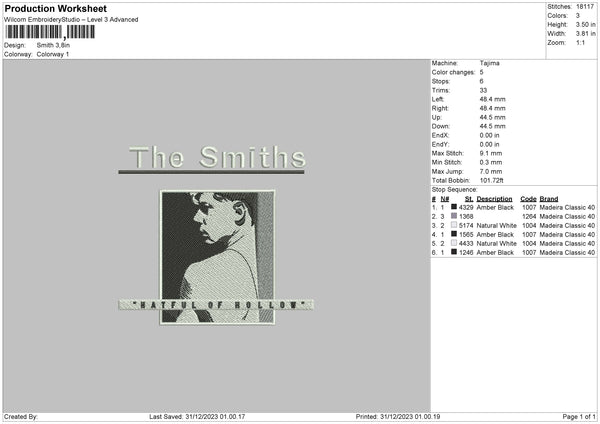Click the Trims value 33
Image resolution: width=600 pixels, height=424 pixels.
(x=483, y=90)
